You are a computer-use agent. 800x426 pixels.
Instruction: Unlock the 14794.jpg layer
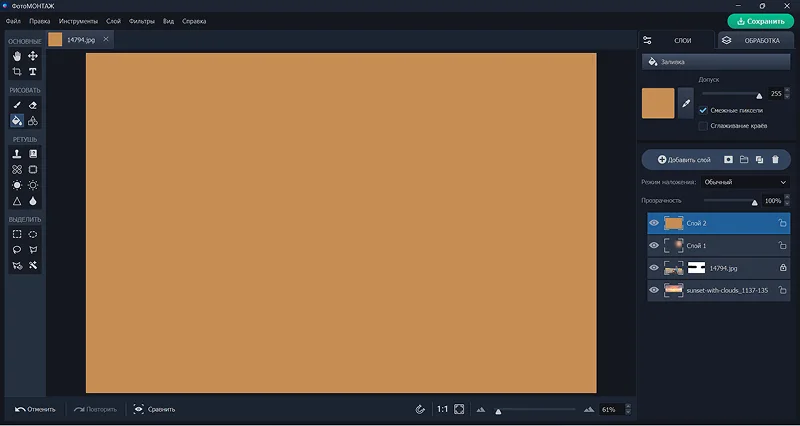coord(783,268)
